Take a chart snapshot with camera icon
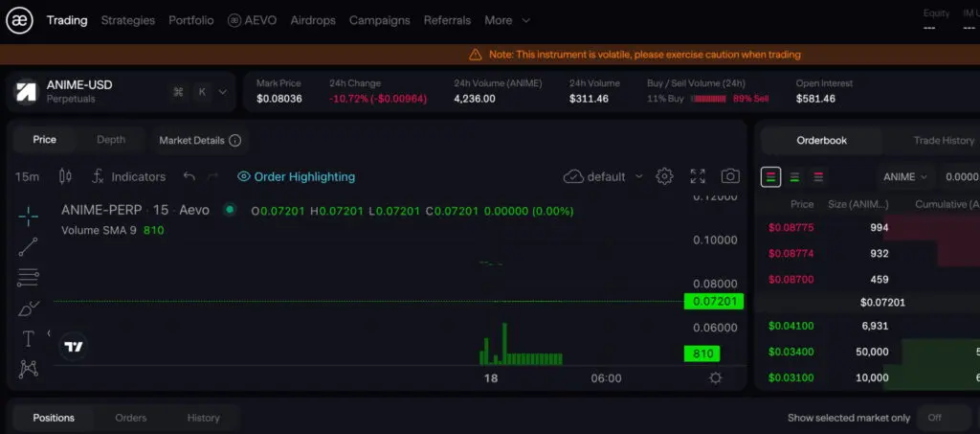Image resolution: width=980 pixels, height=434 pixels. point(730,176)
